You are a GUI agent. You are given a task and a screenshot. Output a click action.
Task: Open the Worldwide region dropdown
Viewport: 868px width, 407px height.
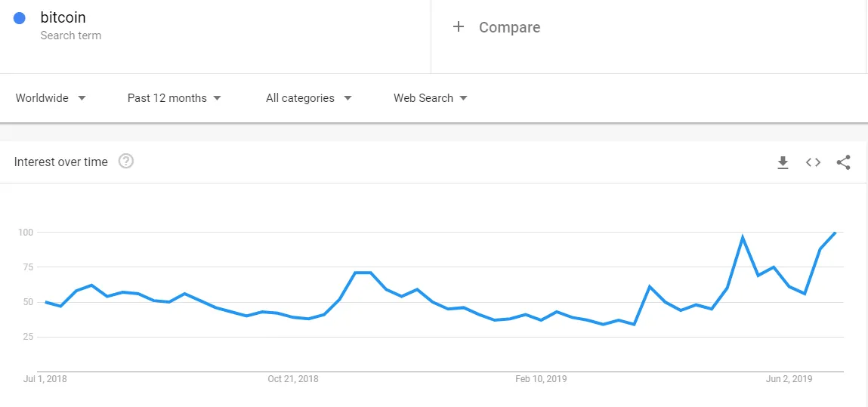point(51,98)
